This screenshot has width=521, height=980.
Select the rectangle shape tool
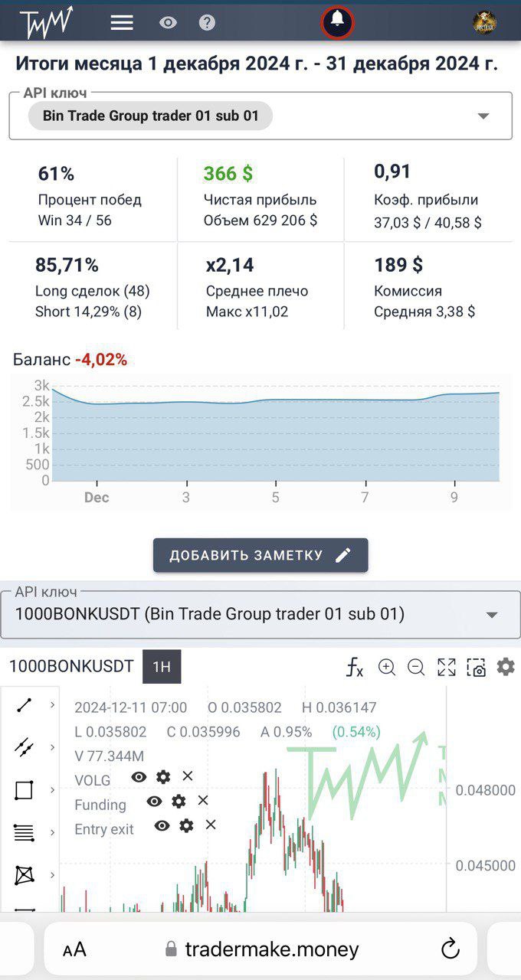click(25, 790)
